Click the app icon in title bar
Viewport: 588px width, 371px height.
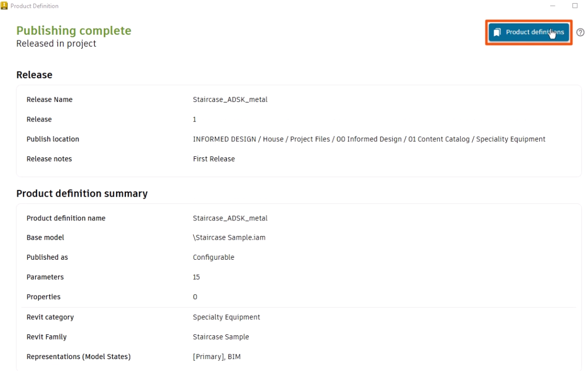click(x=5, y=6)
